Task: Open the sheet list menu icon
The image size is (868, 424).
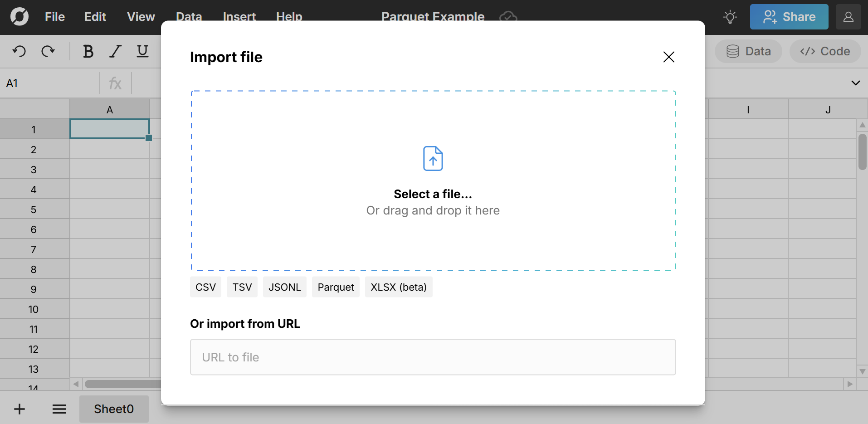Action: 59,409
